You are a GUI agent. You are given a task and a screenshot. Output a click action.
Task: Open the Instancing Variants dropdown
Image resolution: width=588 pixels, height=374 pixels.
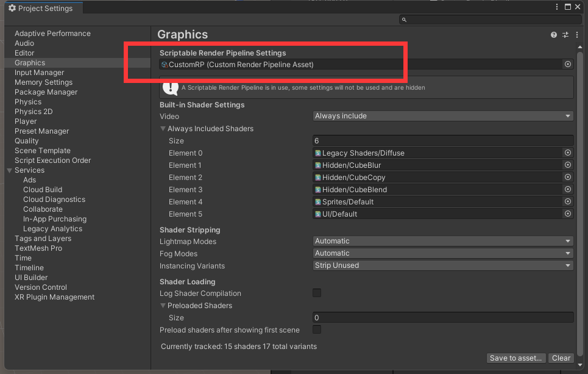[443, 265]
